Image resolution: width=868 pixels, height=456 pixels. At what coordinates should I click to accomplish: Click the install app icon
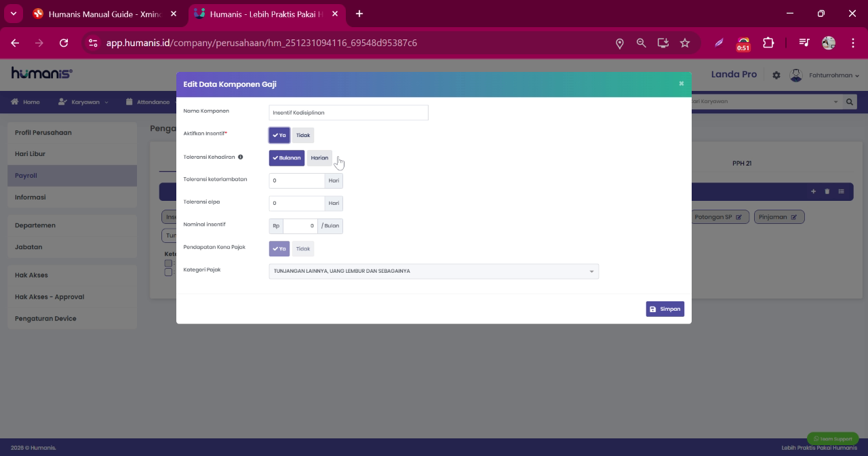click(663, 43)
